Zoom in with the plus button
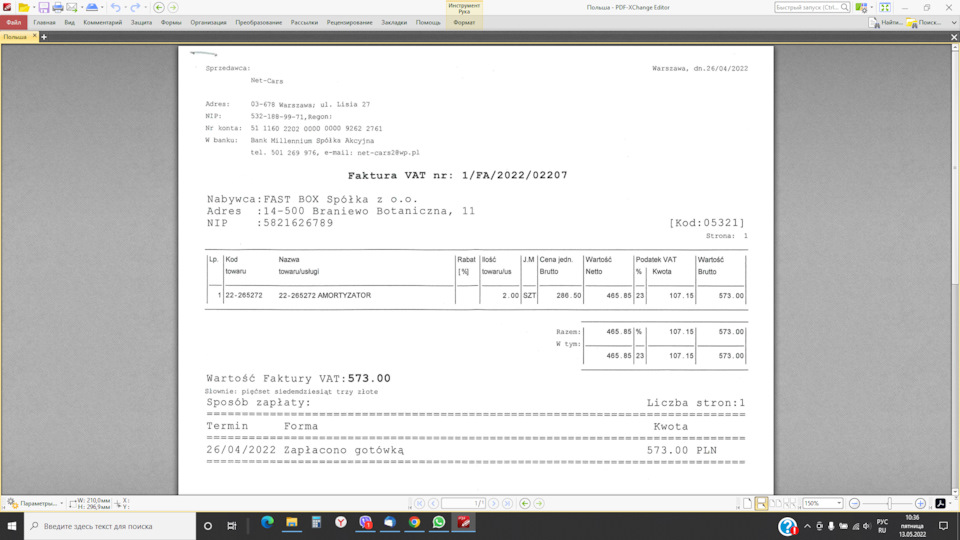This screenshot has height=540, width=960. (920, 503)
